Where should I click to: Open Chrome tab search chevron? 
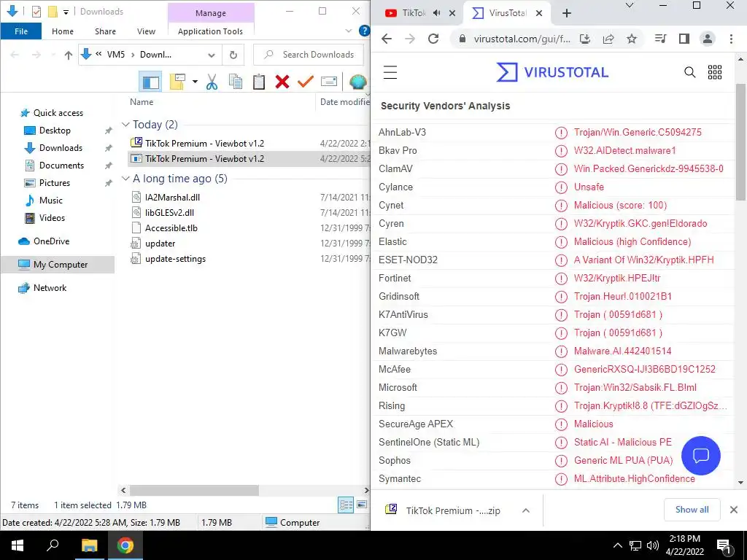[x=630, y=6]
